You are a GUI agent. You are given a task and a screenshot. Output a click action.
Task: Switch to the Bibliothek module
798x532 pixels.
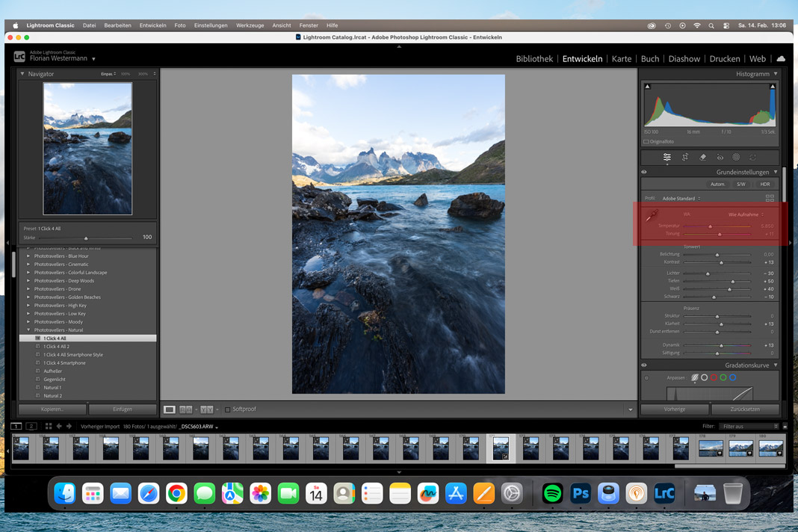click(x=533, y=58)
